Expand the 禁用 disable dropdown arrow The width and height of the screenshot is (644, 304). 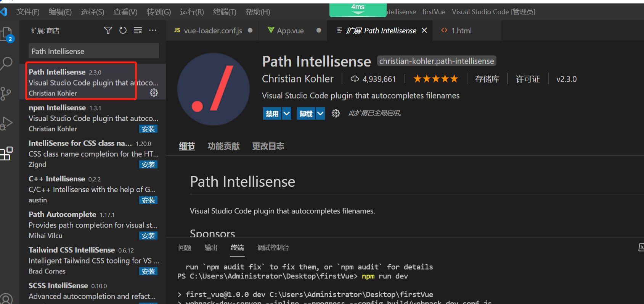pos(287,113)
